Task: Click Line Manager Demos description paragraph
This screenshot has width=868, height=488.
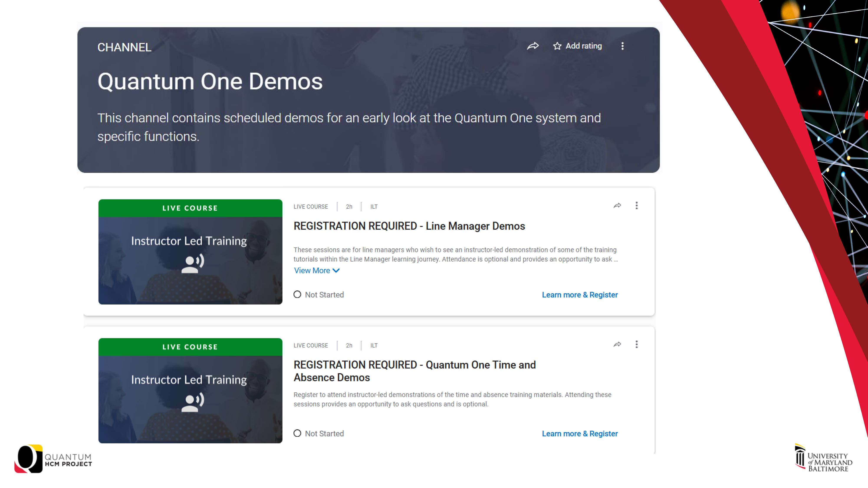Action: [455, 255]
